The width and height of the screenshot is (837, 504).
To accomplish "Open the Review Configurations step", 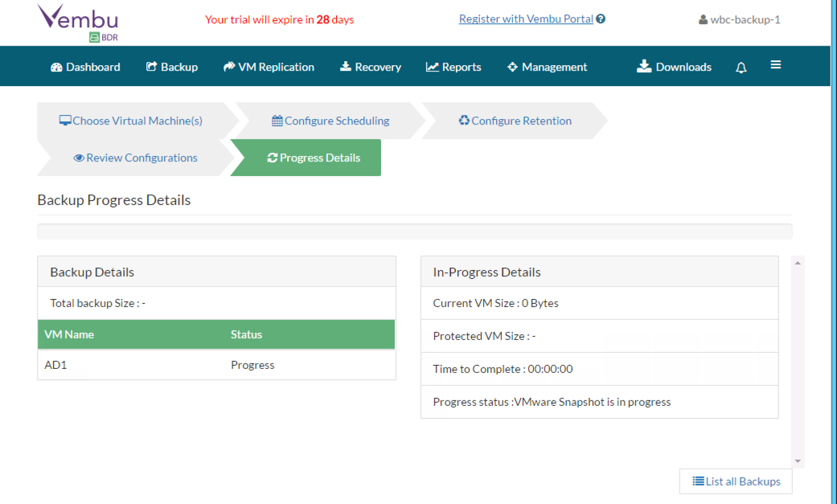I will point(135,158).
